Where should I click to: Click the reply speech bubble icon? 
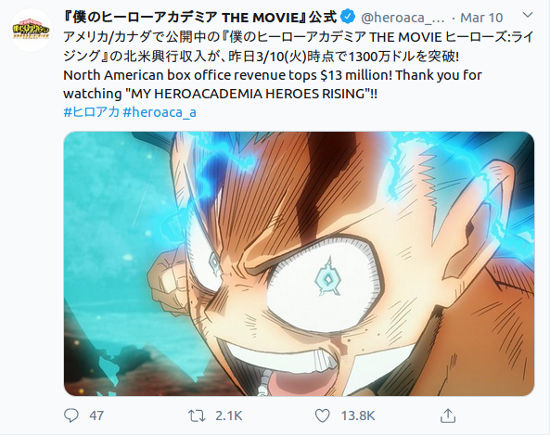(71, 416)
